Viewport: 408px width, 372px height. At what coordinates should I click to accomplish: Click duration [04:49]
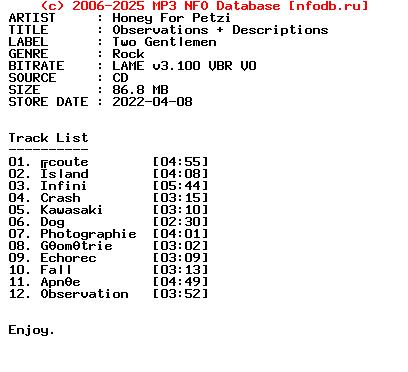pyautogui.click(x=180, y=282)
